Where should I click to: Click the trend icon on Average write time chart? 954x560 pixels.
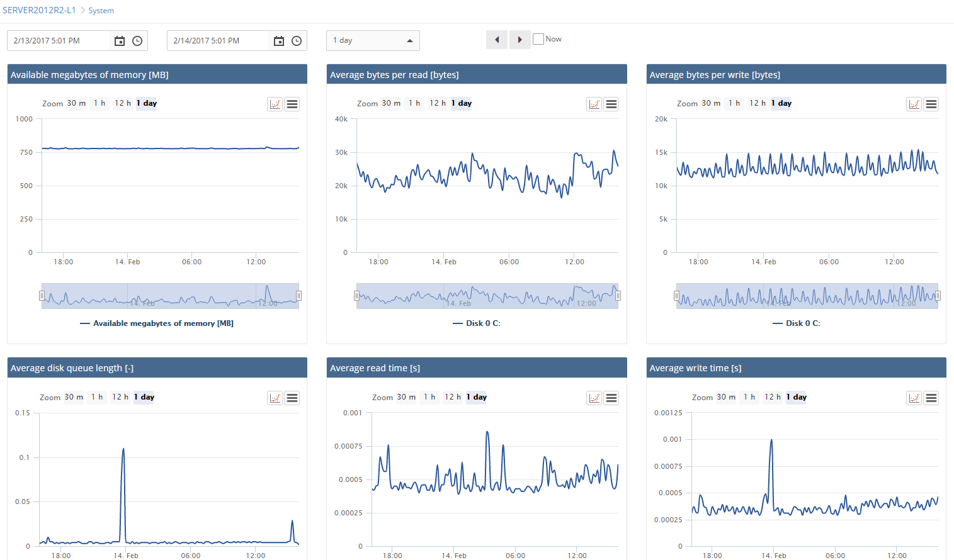914,397
